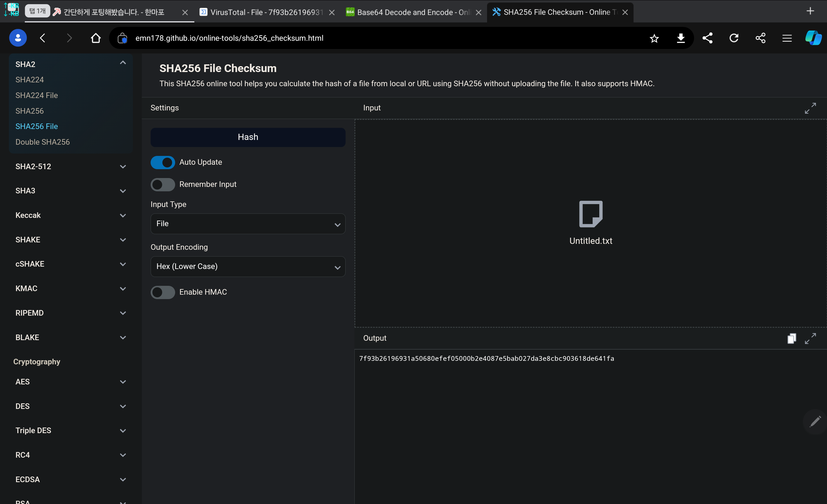The height and width of the screenshot is (504, 827).
Task: Click the browser bookmark star icon
Action: [x=655, y=38]
